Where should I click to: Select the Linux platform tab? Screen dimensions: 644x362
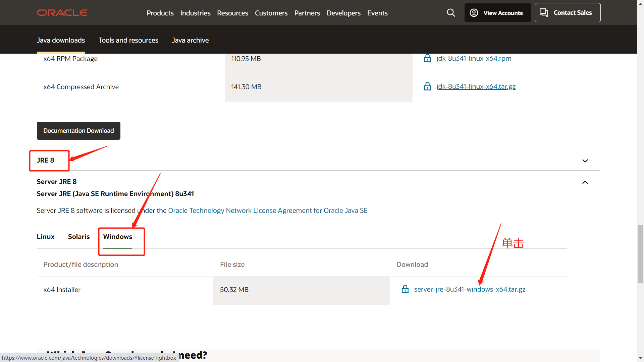pos(46,237)
